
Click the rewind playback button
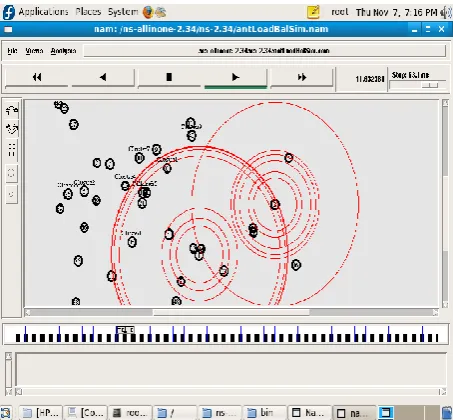point(37,77)
